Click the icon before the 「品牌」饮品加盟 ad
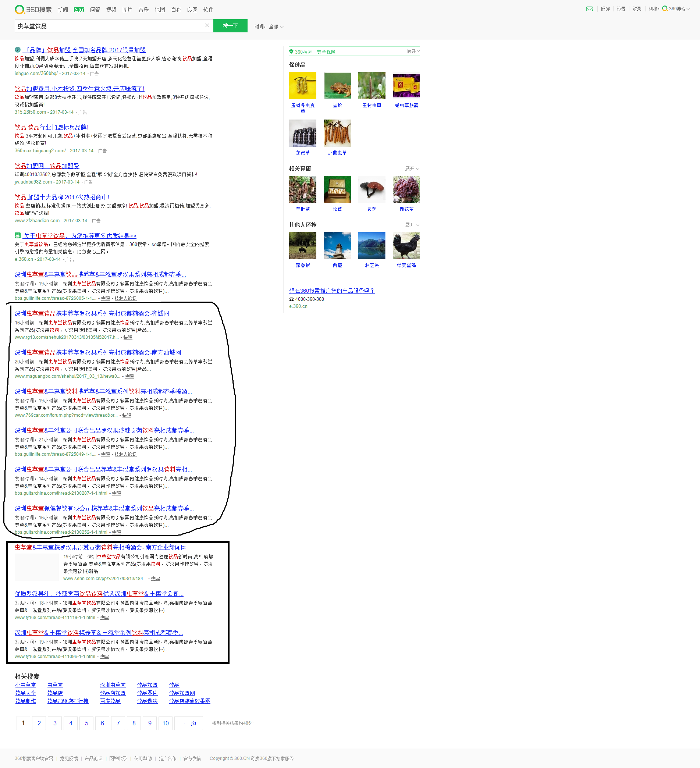The width and height of the screenshot is (700, 768). tap(18, 50)
